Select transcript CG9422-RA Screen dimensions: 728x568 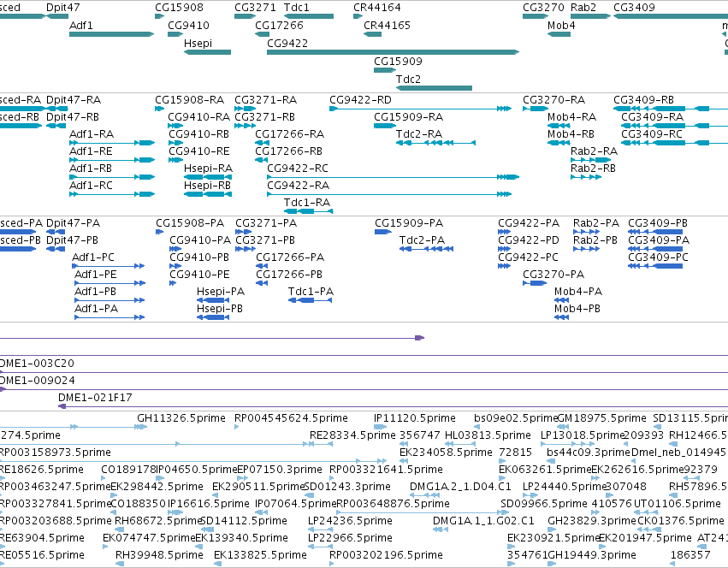[389, 194]
